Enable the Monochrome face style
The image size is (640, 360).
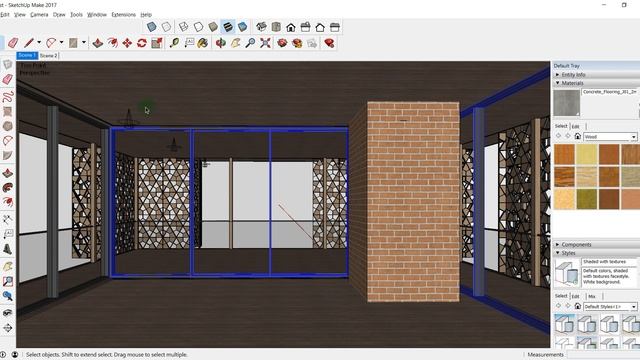(x=242, y=27)
